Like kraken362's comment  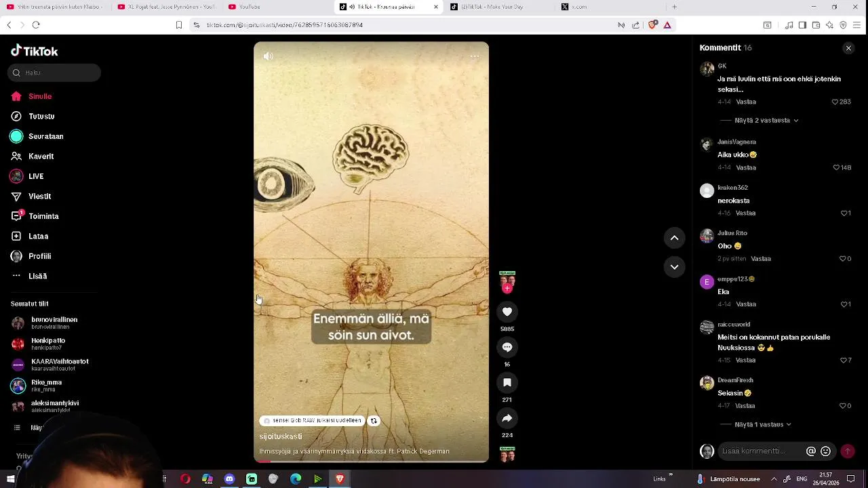pos(845,213)
